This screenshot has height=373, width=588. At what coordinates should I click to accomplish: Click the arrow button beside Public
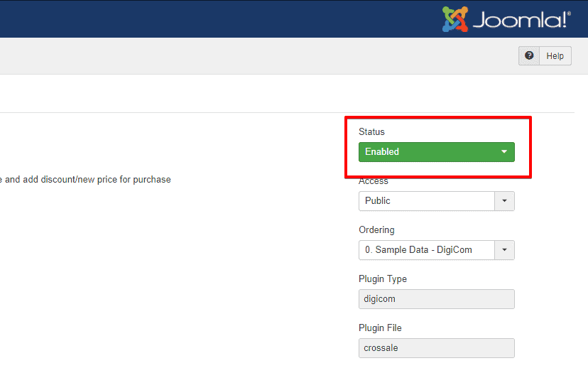point(504,201)
